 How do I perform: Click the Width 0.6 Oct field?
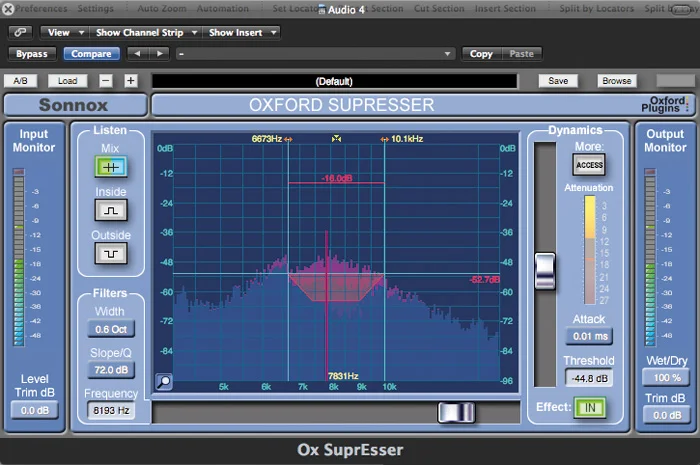pyautogui.click(x=111, y=329)
